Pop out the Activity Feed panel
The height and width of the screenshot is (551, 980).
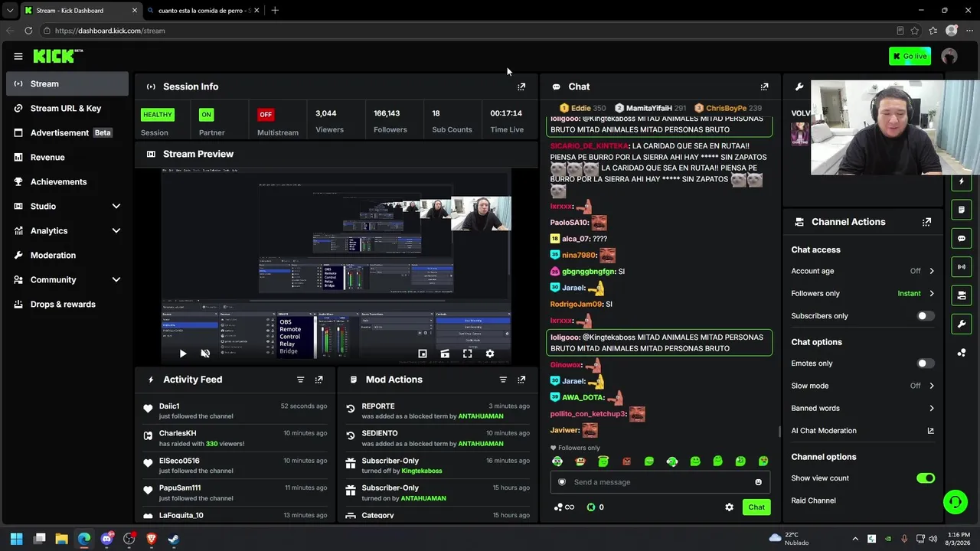(x=319, y=380)
